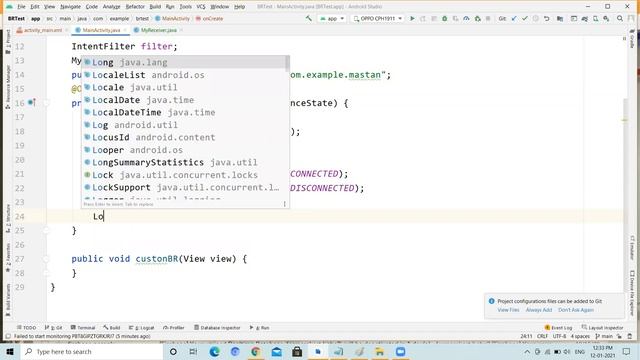Click the Profile app gauge icon
The image size is (640, 360).
point(466,18)
